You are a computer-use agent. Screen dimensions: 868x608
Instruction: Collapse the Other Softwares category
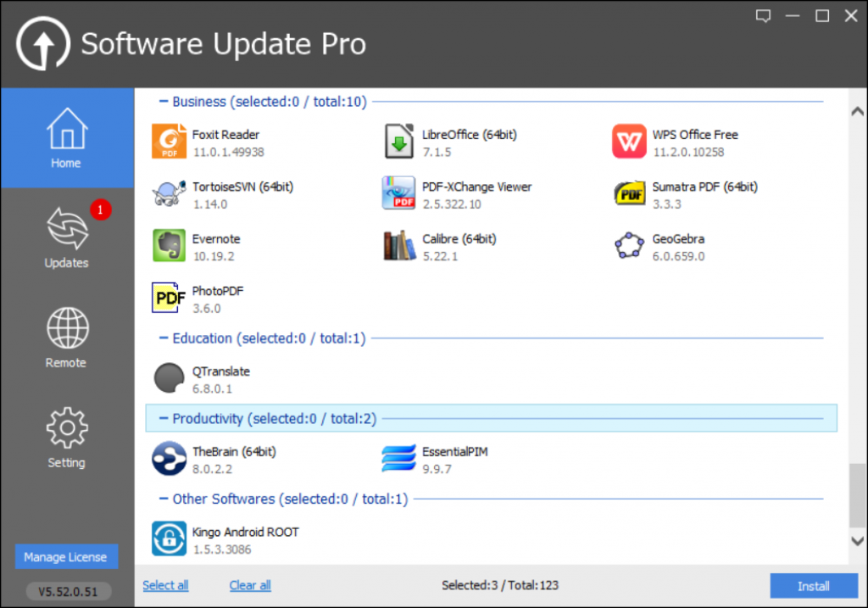click(164, 499)
